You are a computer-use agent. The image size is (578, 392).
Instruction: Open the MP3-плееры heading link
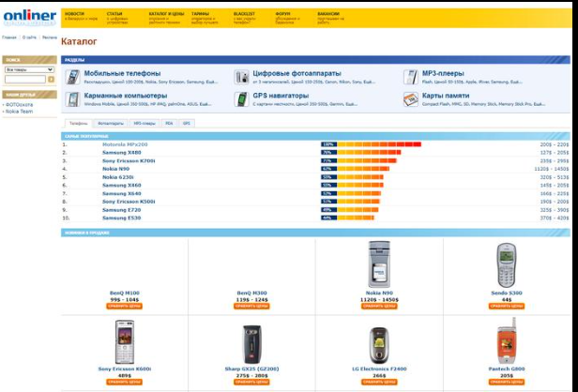coord(443,73)
